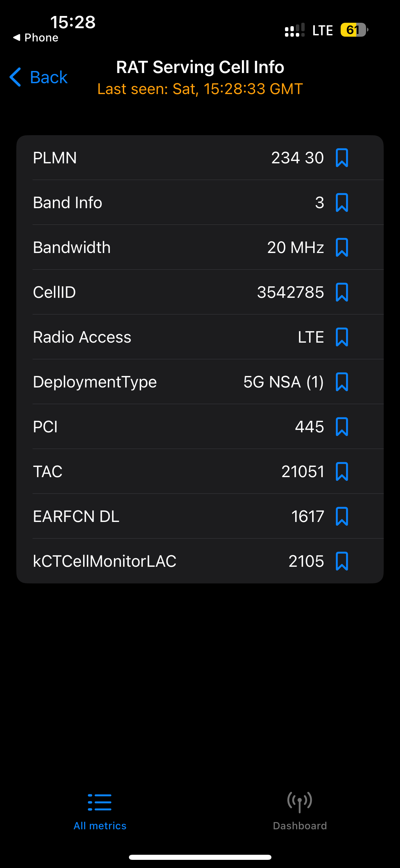Select the EARFCN DL 1617 row
Viewport: 400px width, 868px height.
click(x=200, y=517)
